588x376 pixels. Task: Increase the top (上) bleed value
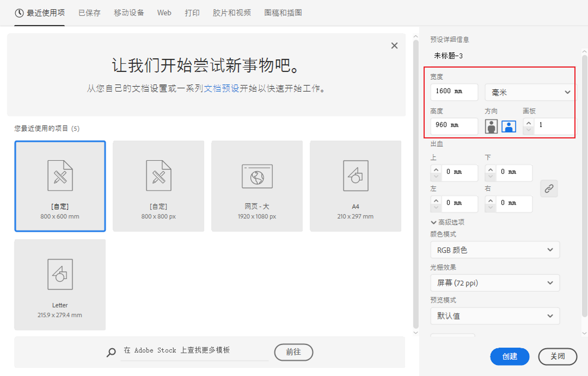pyautogui.click(x=436, y=169)
